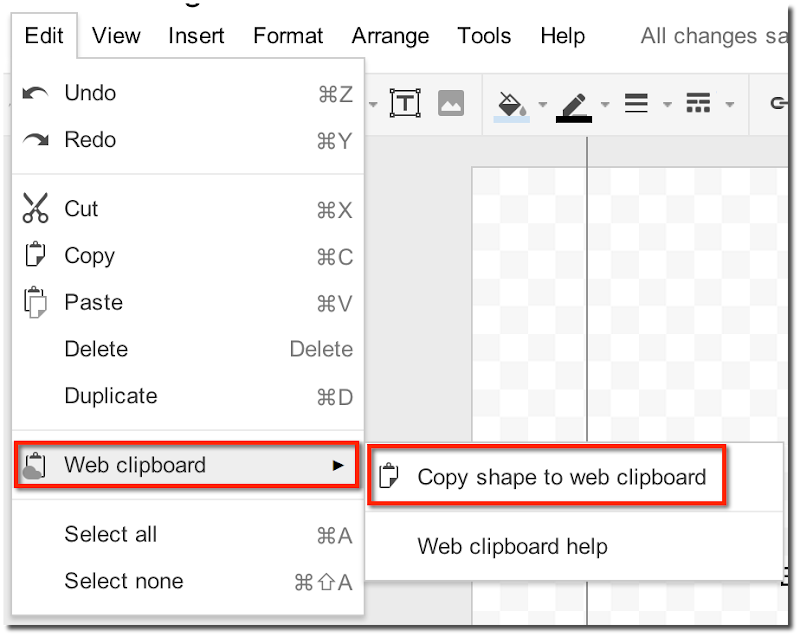
Task: Click the Copy clipboard icon
Action: 35,254
